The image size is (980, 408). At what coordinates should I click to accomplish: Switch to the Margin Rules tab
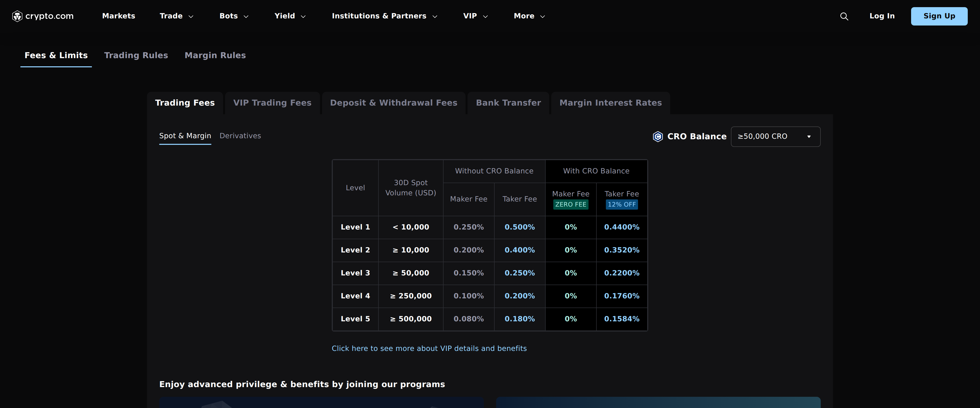[x=215, y=56]
